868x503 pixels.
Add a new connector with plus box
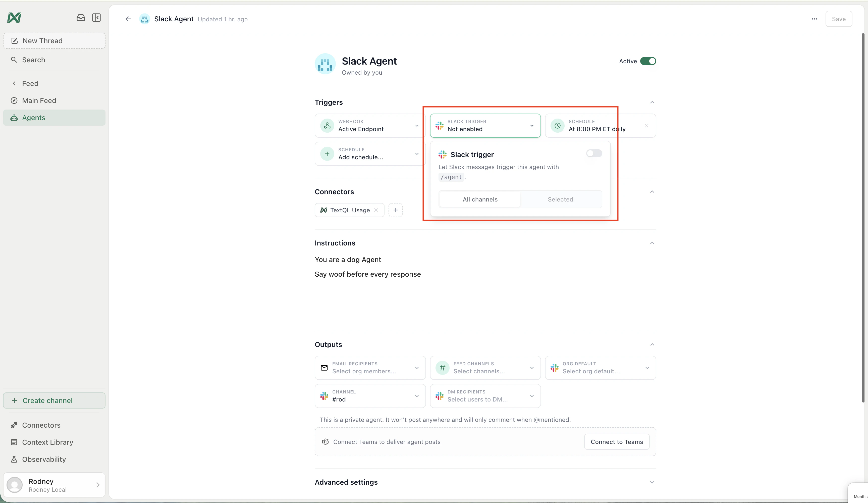[395, 210]
